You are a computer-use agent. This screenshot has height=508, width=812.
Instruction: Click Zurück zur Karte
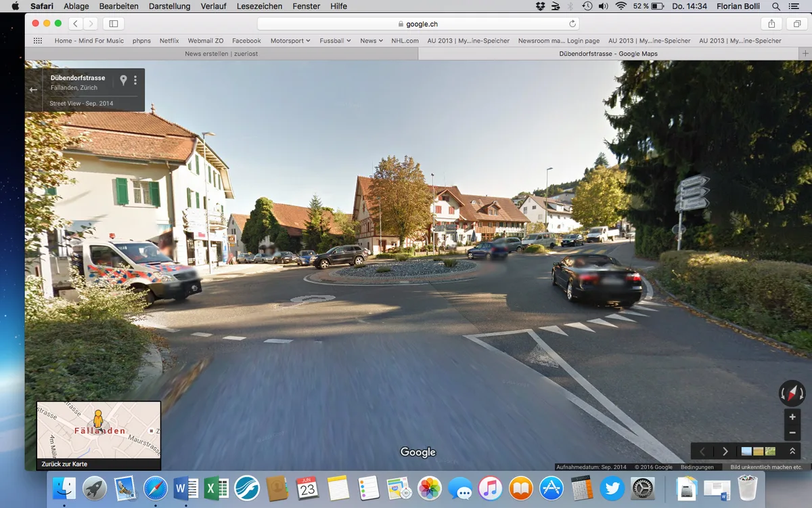click(x=64, y=464)
